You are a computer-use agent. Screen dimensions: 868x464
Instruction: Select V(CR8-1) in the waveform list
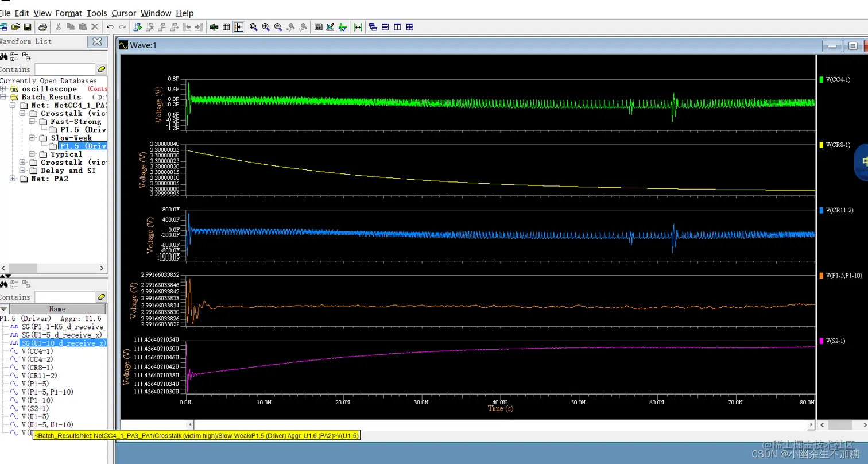[37, 367]
